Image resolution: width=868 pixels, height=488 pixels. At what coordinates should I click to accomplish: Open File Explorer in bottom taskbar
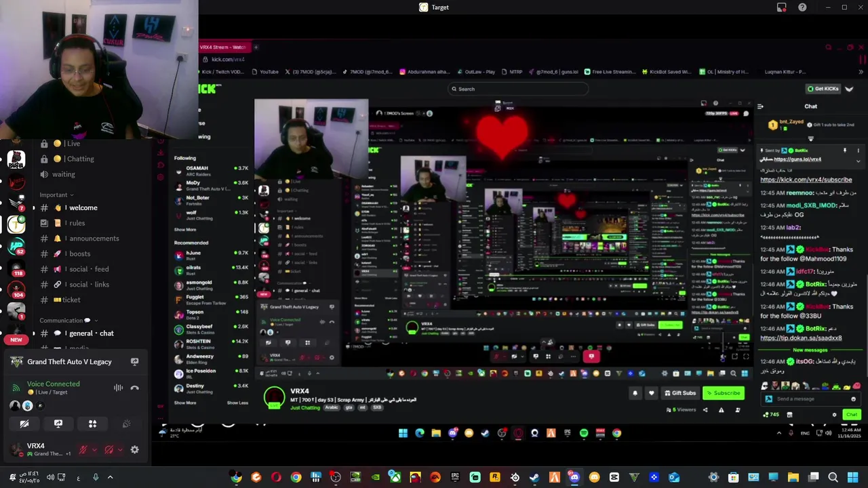pyautogui.click(x=793, y=478)
